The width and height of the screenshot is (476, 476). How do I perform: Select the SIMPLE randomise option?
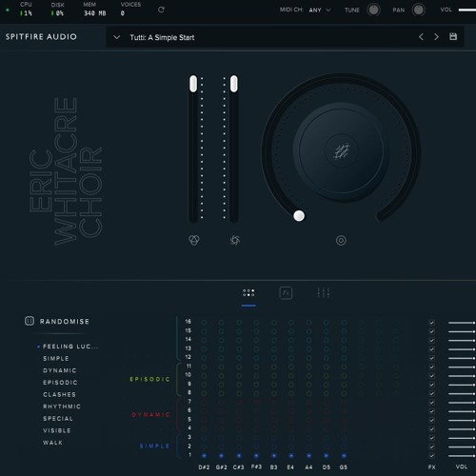point(56,358)
